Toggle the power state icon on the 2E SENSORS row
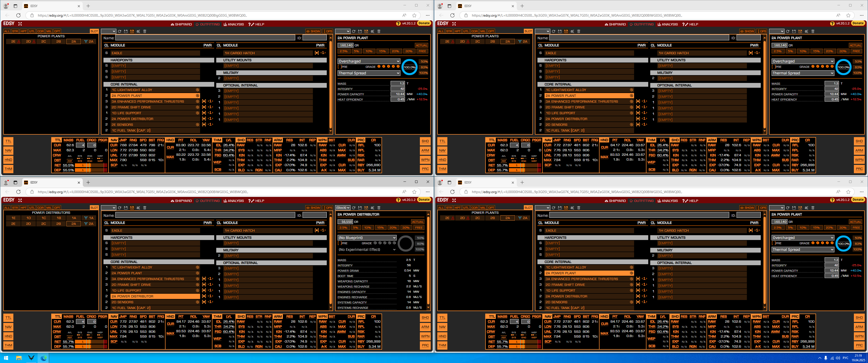This screenshot has width=868, height=363. pos(204,125)
